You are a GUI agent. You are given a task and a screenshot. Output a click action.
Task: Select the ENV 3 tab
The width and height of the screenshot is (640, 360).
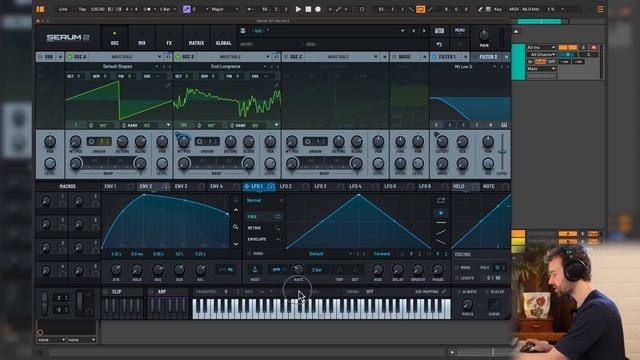[181, 187]
